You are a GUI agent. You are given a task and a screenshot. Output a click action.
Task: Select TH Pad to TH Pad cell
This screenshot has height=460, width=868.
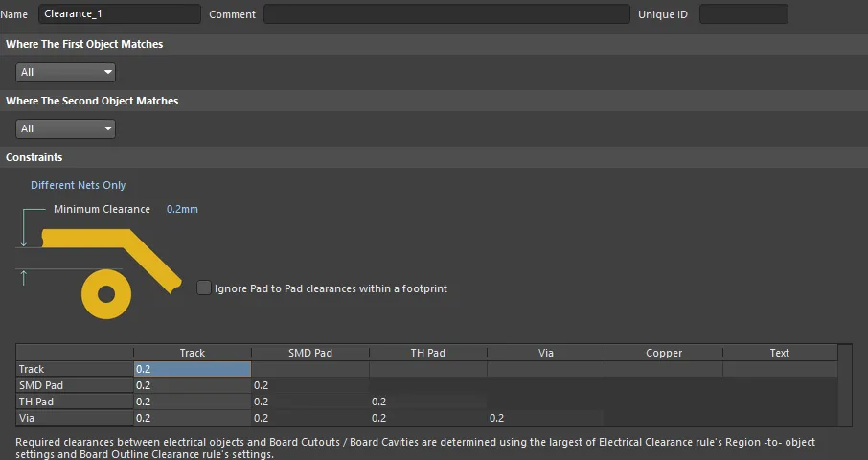pyautogui.click(x=428, y=402)
